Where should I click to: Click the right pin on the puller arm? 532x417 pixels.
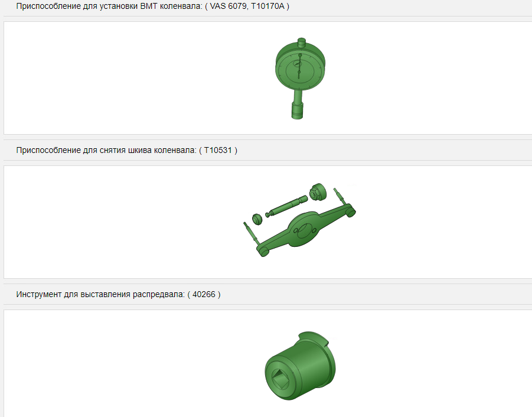[340, 196]
